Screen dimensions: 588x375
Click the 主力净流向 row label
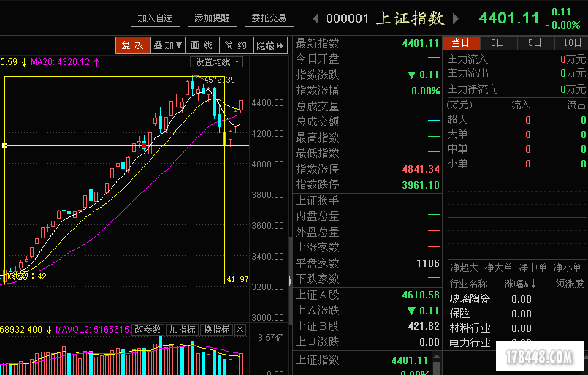[x=473, y=89]
